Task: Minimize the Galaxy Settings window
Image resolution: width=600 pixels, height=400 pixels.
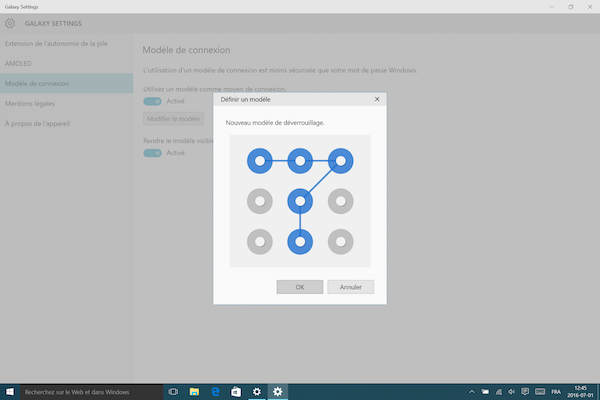Action: [x=552, y=7]
